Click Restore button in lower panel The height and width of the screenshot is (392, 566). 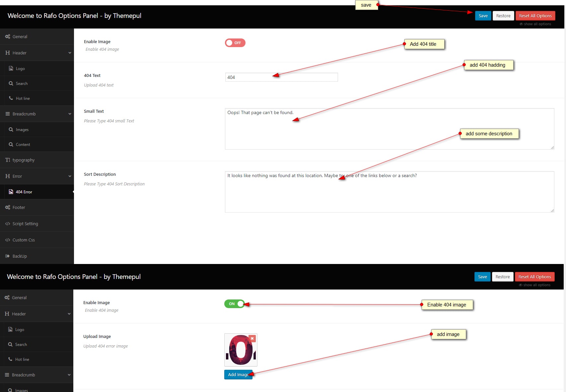pyautogui.click(x=503, y=277)
